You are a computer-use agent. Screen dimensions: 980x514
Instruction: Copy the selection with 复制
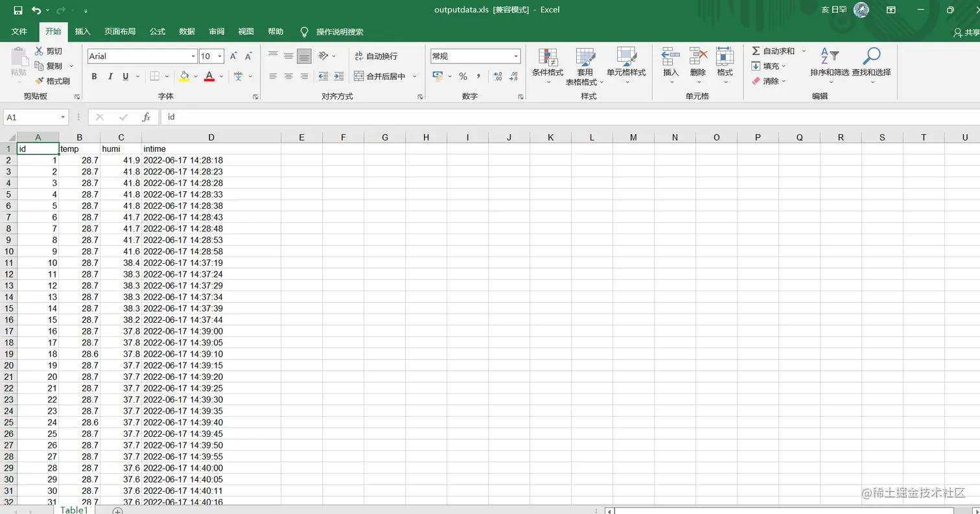(x=49, y=66)
